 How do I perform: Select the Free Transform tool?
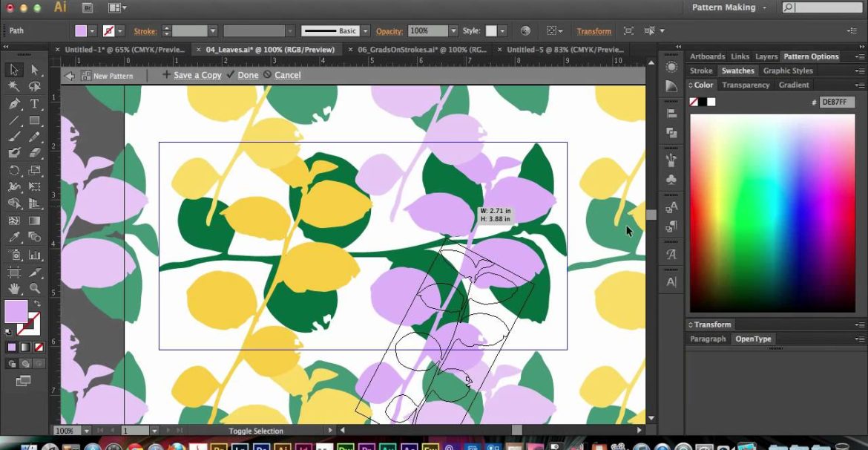(35, 187)
